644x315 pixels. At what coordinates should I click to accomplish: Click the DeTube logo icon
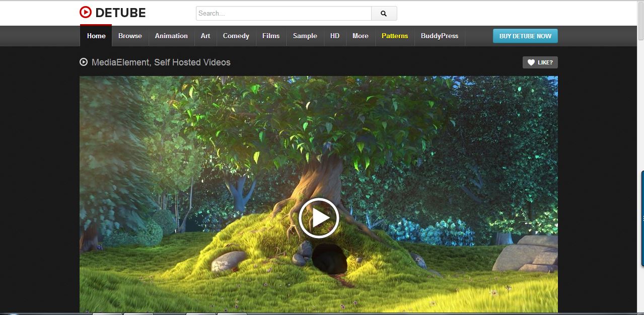(x=86, y=12)
